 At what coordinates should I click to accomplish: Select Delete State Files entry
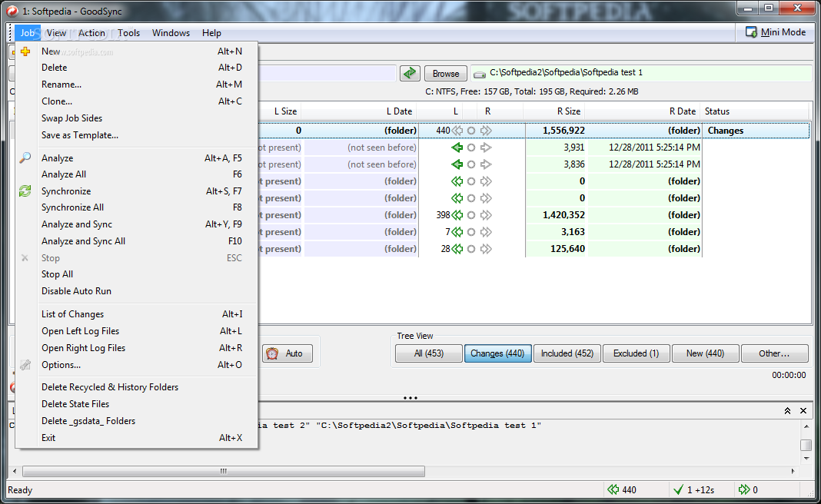(x=137, y=404)
